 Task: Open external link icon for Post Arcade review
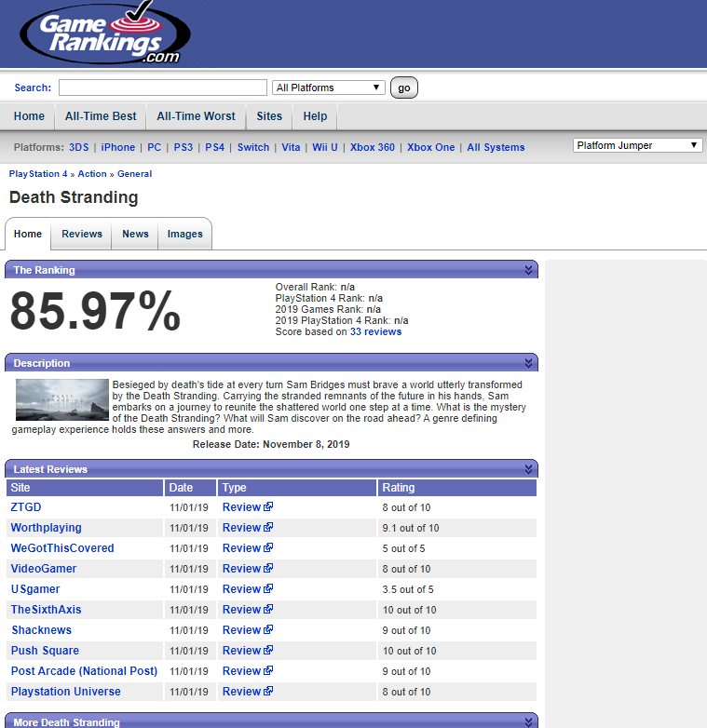(268, 670)
